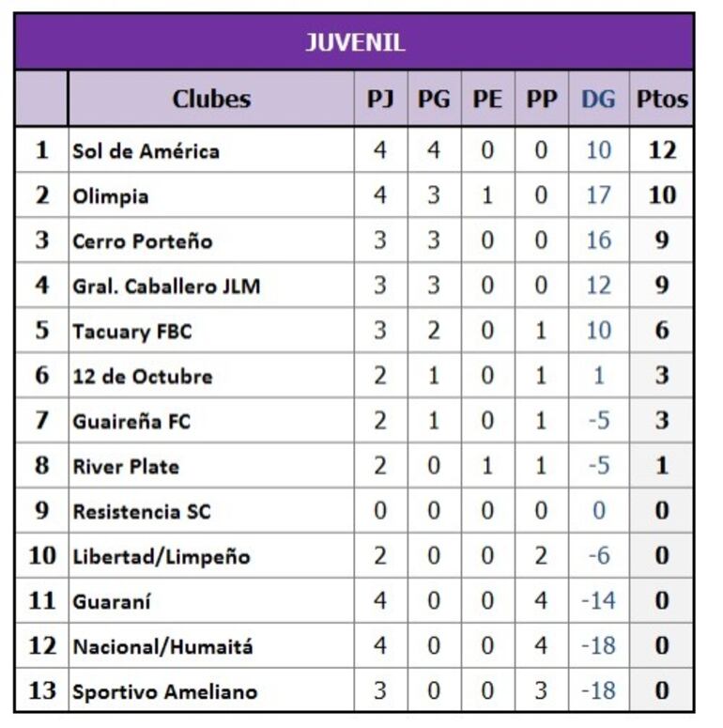Viewport: 723px width, 728px height.
Task: Select the Sol de América club cell
Action: [x=146, y=150]
